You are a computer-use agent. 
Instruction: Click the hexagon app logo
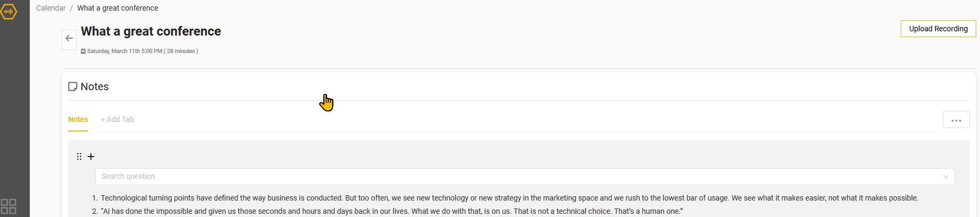[9, 11]
